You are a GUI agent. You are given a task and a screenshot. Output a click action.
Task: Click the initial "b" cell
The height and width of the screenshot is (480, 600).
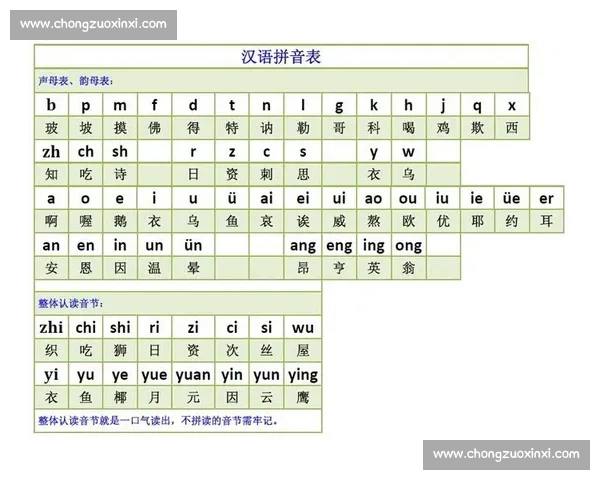coord(51,105)
